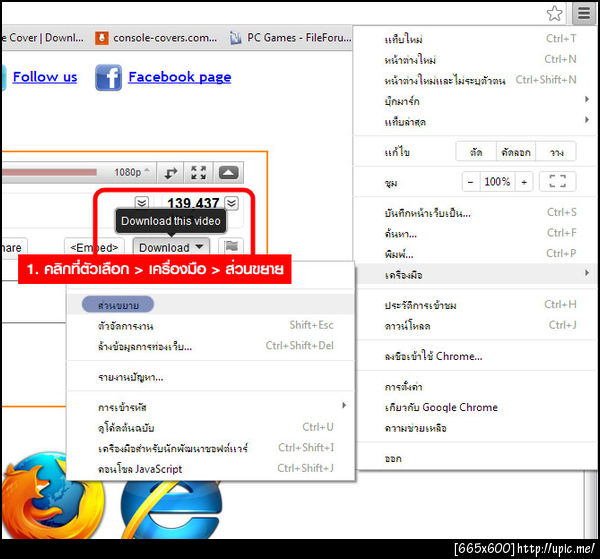Screen dimensions: 600x559
Task: Click the fullscreen icon in zoom row
Action: [x=558, y=181]
